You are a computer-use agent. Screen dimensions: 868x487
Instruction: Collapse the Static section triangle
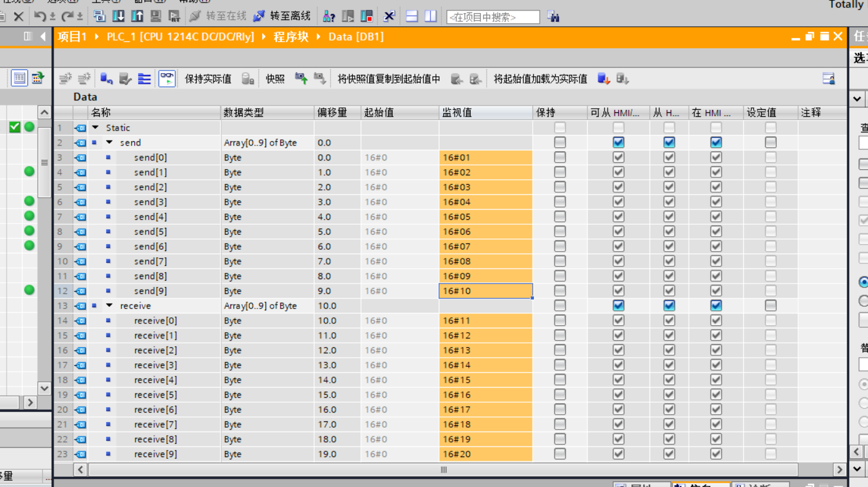96,127
